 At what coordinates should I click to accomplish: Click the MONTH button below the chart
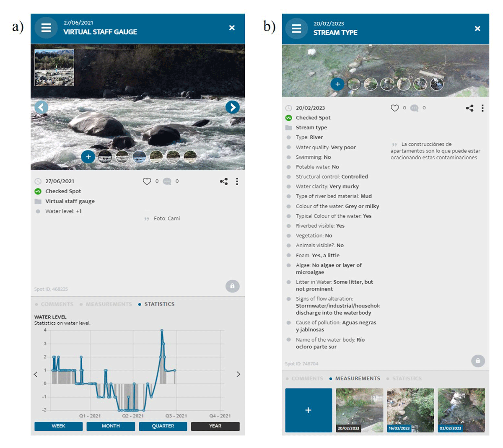click(111, 426)
